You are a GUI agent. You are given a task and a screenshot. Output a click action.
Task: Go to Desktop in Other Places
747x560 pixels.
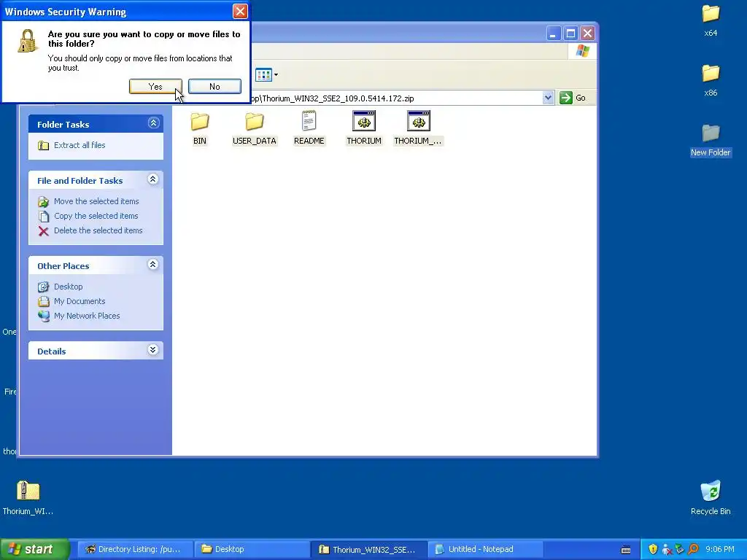point(68,287)
